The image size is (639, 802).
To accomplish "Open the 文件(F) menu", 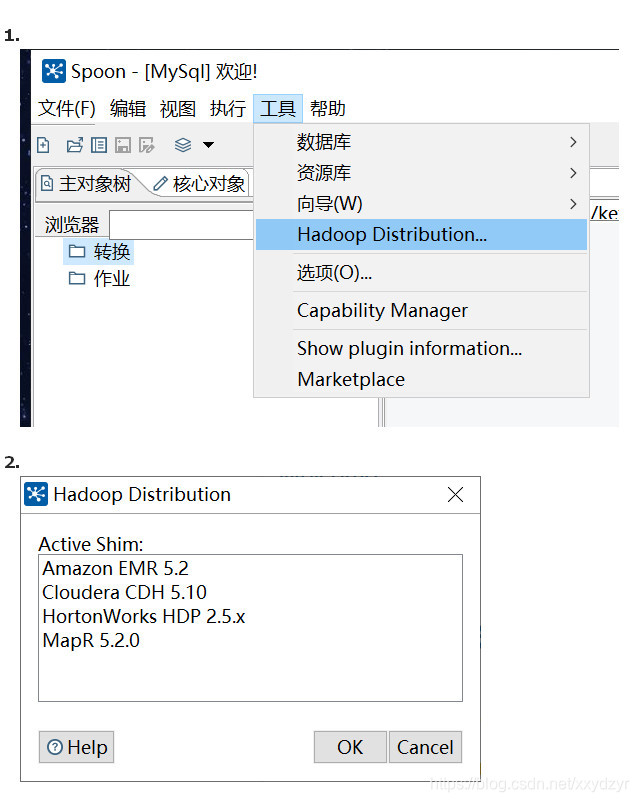I will click(x=67, y=108).
